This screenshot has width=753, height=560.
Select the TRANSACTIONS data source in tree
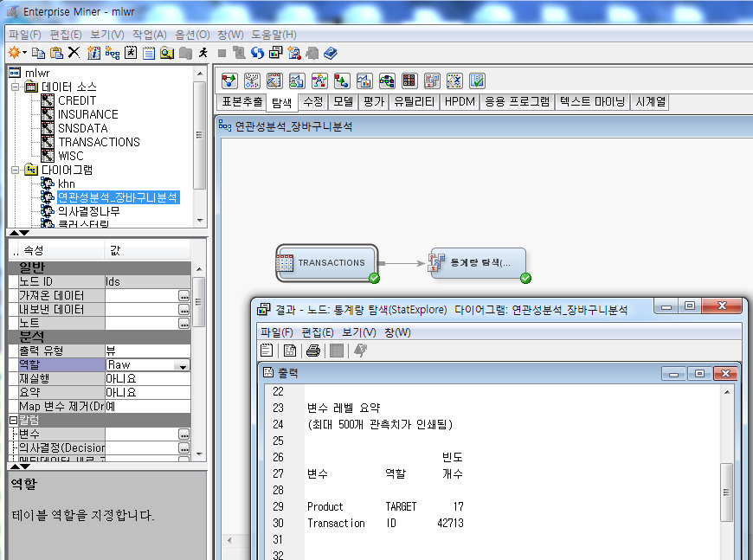pyautogui.click(x=99, y=142)
